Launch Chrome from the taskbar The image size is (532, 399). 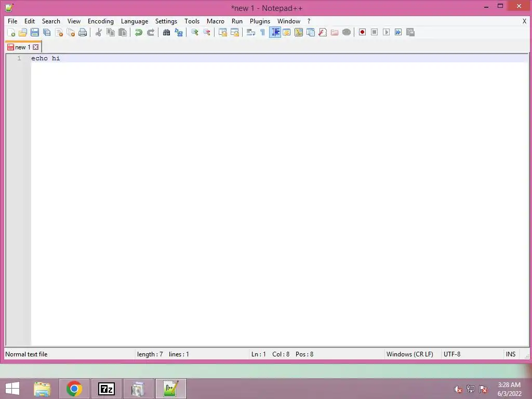coord(74,389)
